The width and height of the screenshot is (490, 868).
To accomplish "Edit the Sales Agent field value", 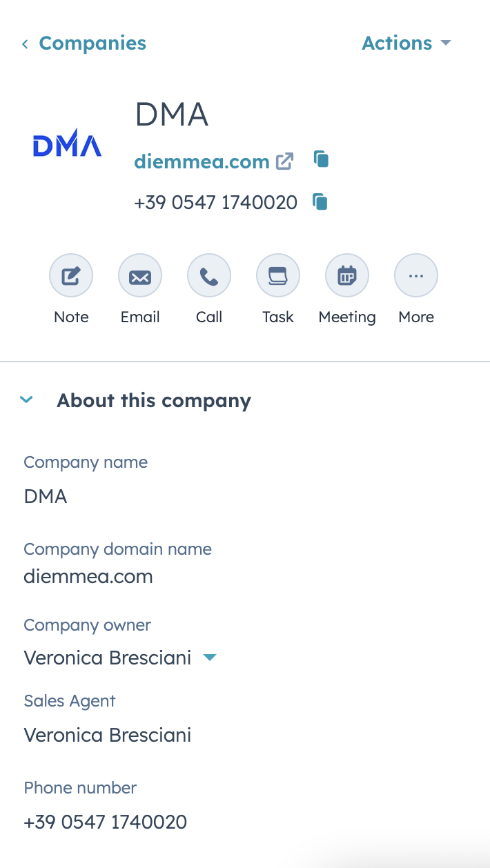I will (108, 735).
